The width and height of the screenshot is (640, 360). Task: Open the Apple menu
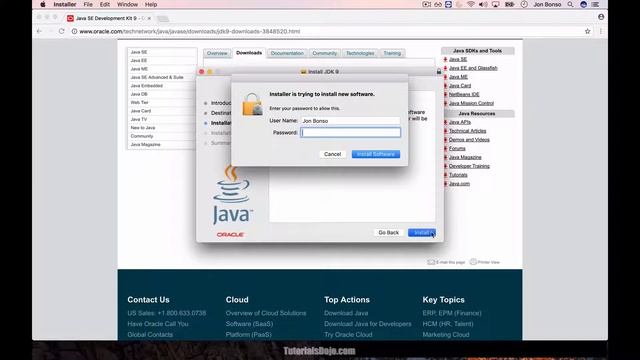[43, 4]
